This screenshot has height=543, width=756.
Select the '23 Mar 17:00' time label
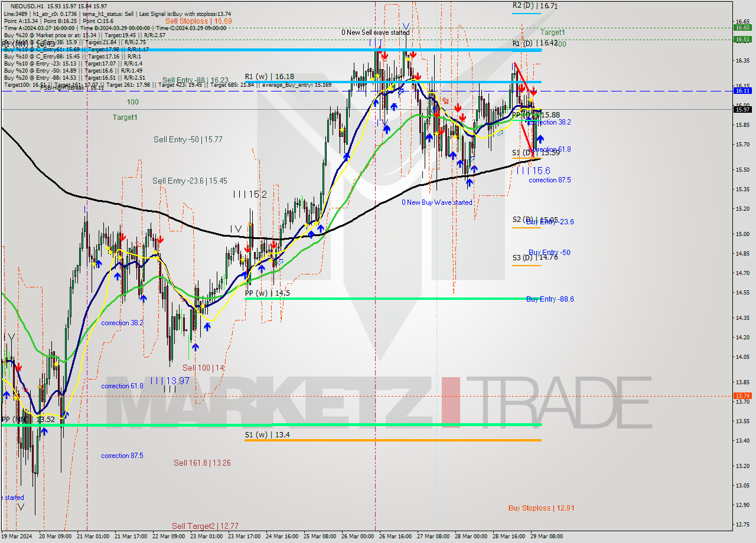click(x=244, y=537)
